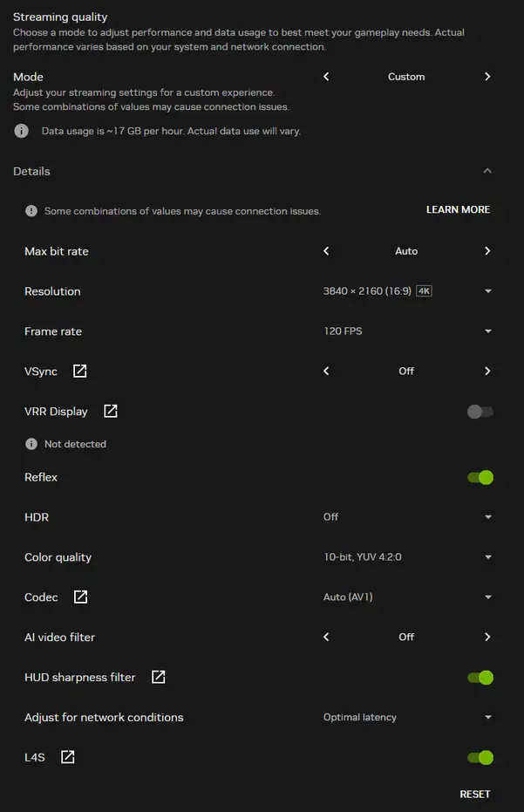Open Codec external info link icon
This screenshot has height=812, width=524.
pos(80,597)
